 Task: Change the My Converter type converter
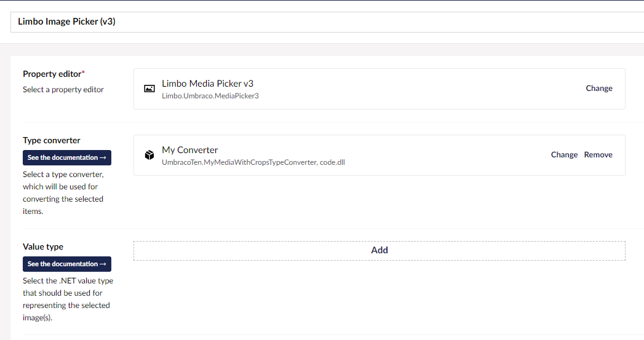[564, 155]
